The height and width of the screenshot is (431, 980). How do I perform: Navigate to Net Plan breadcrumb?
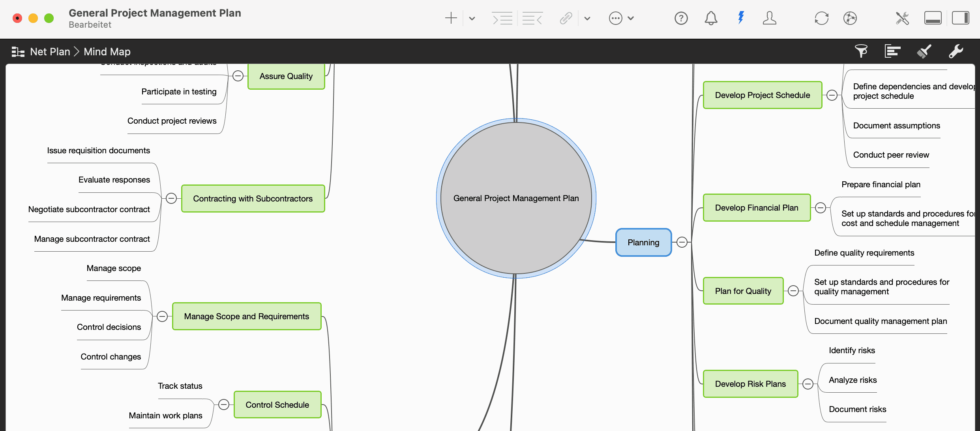coord(50,51)
